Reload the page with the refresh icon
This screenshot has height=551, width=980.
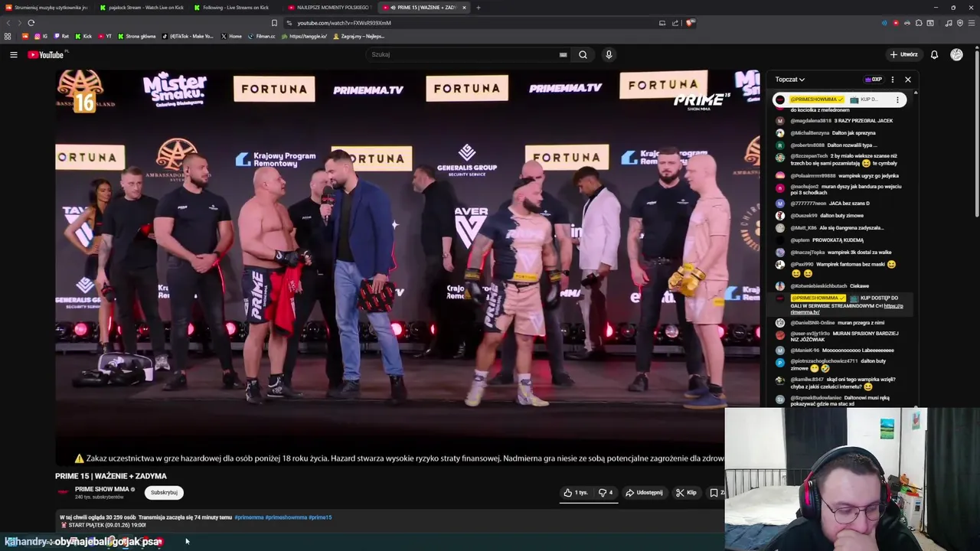click(x=31, y=23)
